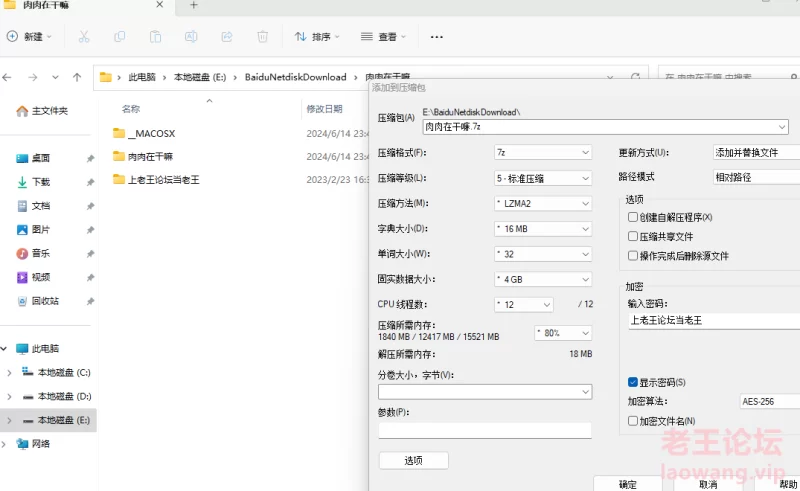The width and height of the screenshot is (800, 491).
Task: Open the 加密算法 AES-256 dropdown
Action: pyautogui.click(x=770, y=402)
